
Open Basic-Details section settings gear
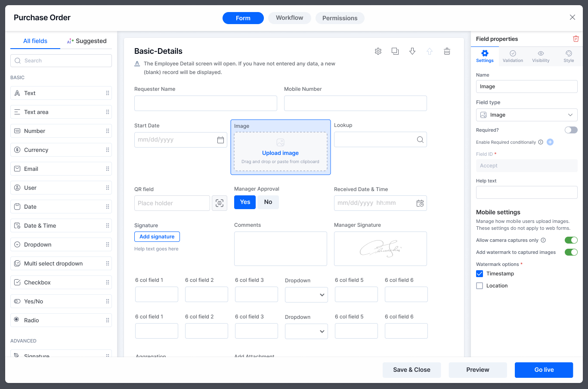[378, 51]
